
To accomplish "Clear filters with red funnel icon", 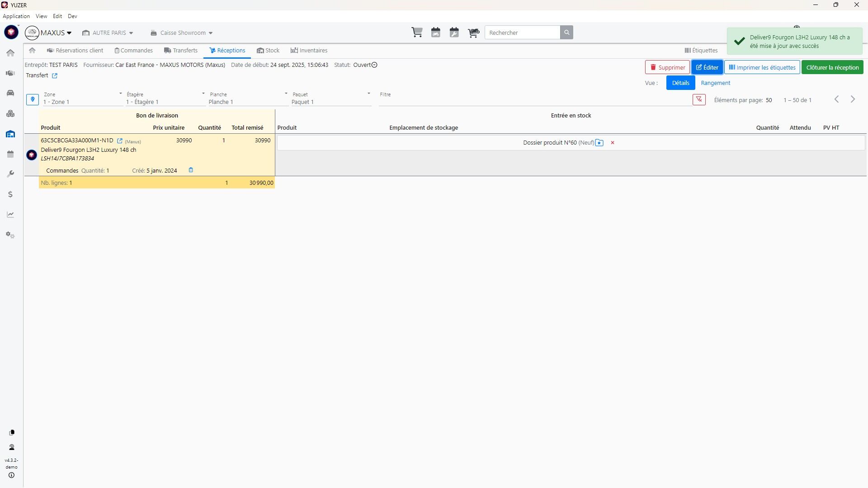I will point(699,99).
